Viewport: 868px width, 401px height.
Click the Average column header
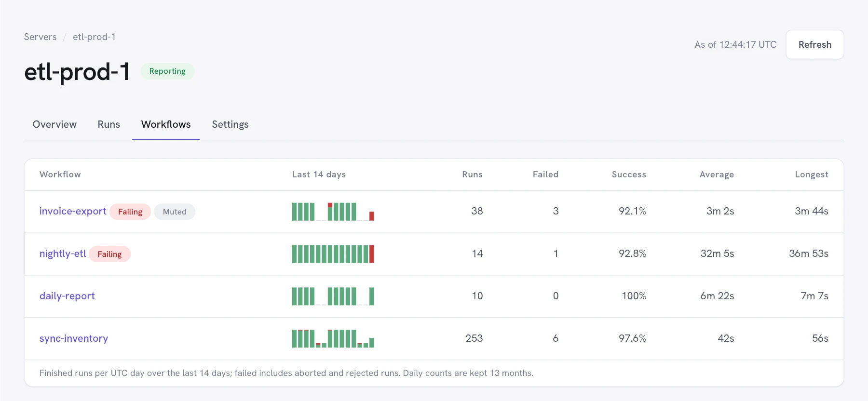pyautogui.click(x=717, y=174)
